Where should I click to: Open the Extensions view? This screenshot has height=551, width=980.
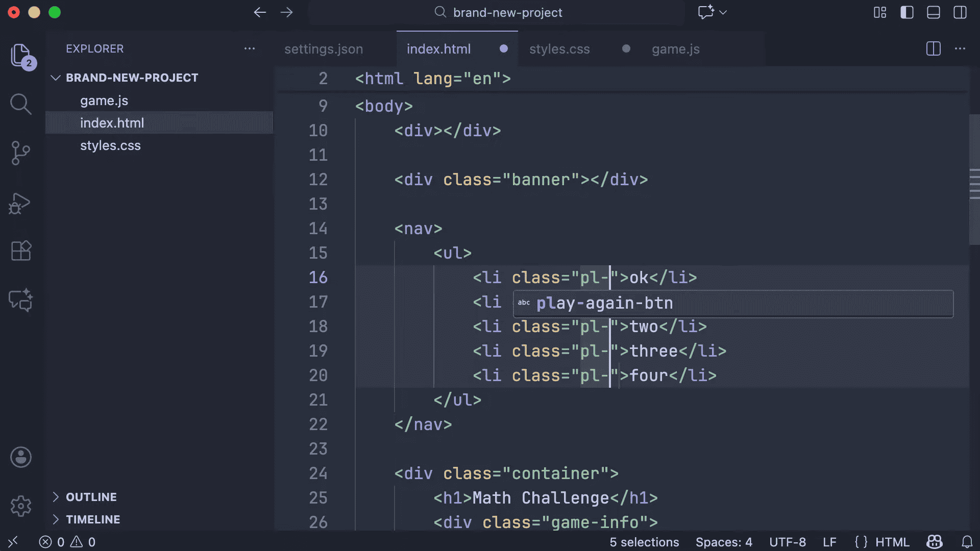click(x=20, y=251)
